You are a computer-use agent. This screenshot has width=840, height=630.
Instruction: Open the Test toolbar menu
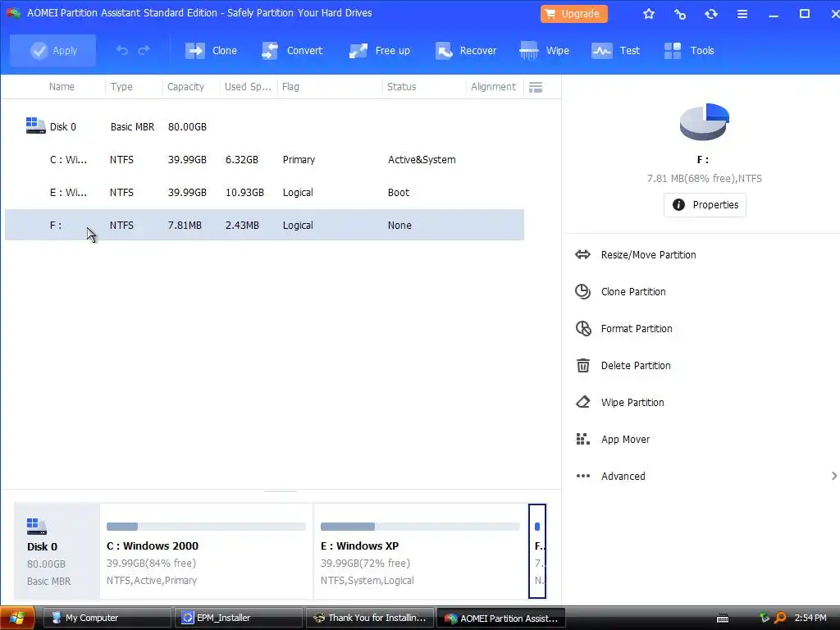pyautogui.click(x=615, y=50)
